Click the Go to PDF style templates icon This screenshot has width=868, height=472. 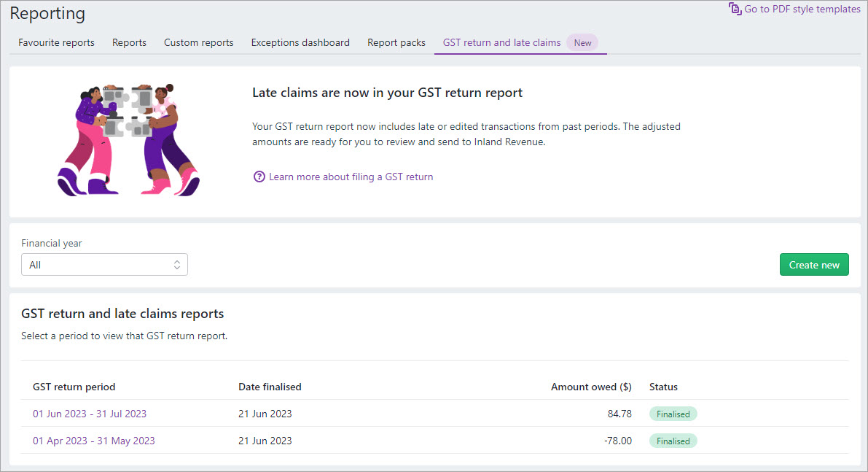tap(734, 9)
